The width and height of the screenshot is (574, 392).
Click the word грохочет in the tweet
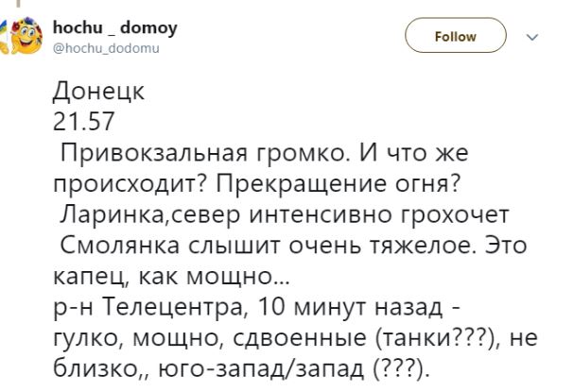[454, 215]
